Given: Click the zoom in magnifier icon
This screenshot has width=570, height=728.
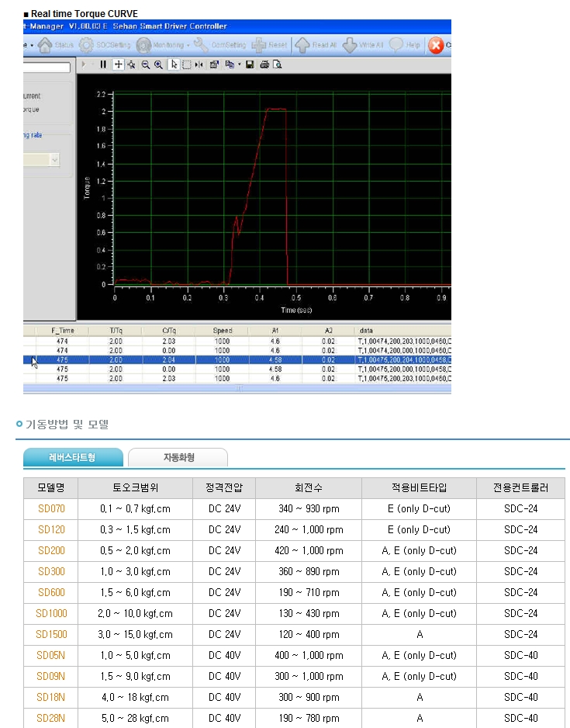Looking at the screenshot, I should [158, 64].
